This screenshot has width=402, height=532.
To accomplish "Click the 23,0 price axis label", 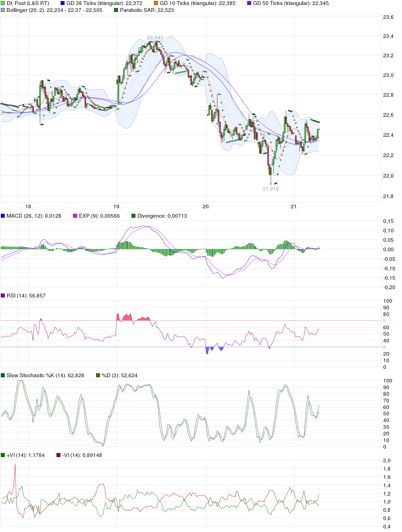I will point(388,75).
